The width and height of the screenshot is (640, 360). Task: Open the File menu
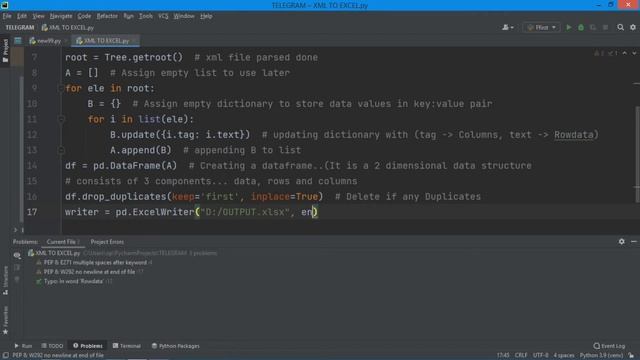coord(7,16)
